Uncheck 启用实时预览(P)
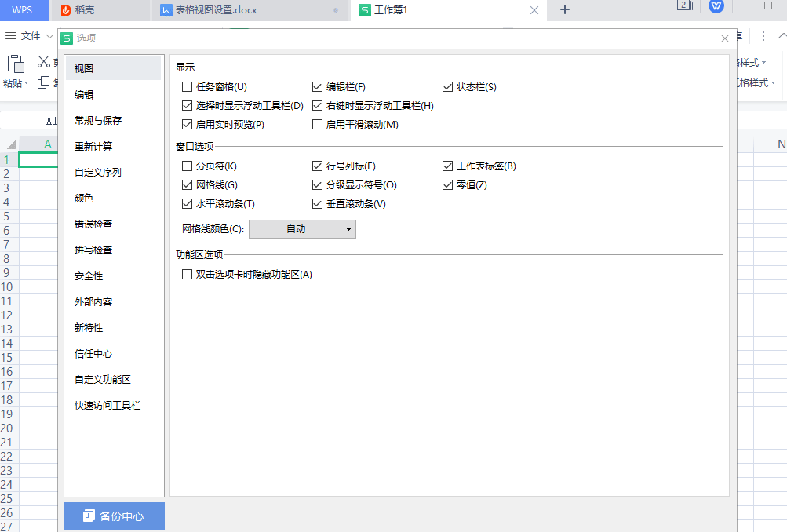Viewport: 787px width, 532px height. [x=188, y=124]
